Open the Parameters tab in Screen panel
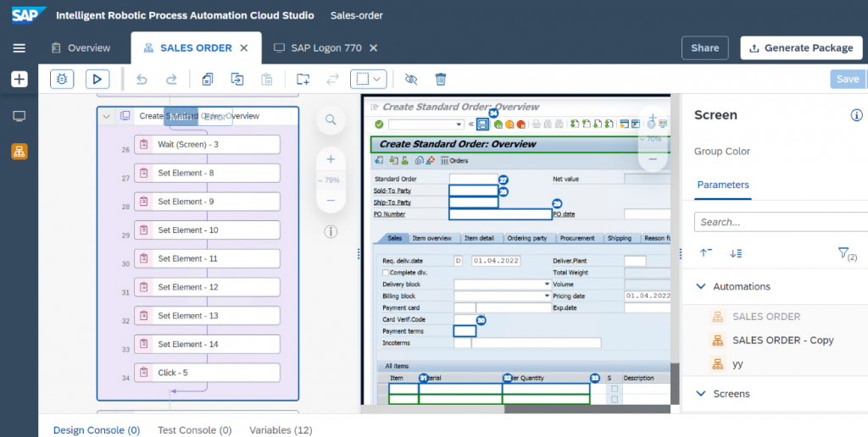The image size is (868, 437). 722,185
